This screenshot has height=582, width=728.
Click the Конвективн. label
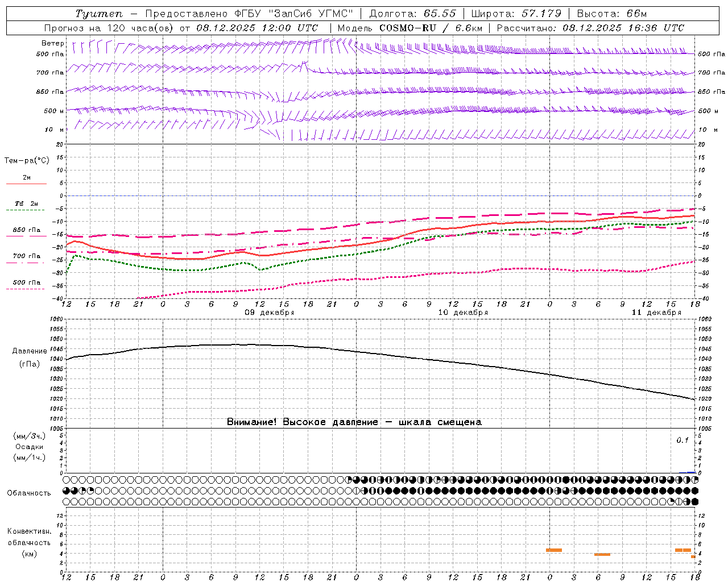coord(30,531)
